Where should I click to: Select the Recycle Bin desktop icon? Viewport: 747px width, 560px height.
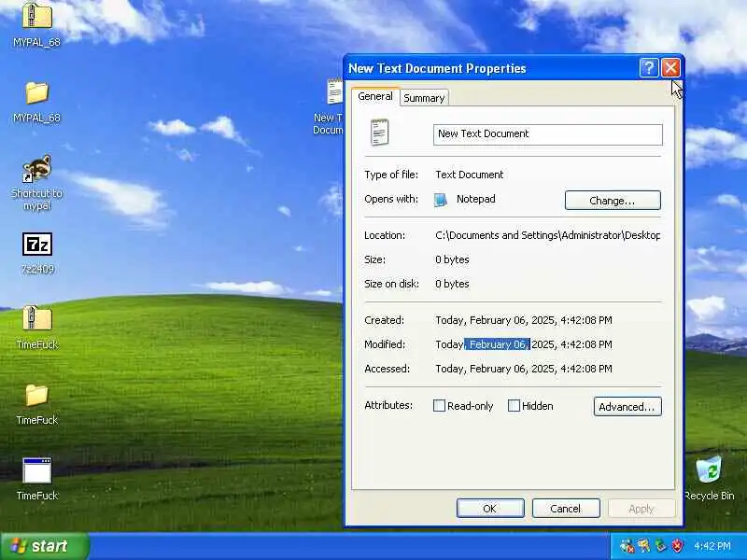[709, 469]
